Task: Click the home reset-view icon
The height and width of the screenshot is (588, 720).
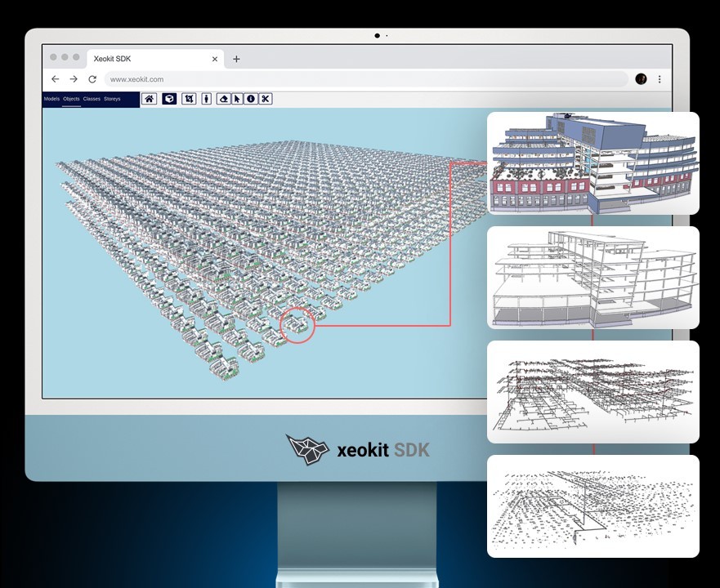Action: click(x=150, y=98)
